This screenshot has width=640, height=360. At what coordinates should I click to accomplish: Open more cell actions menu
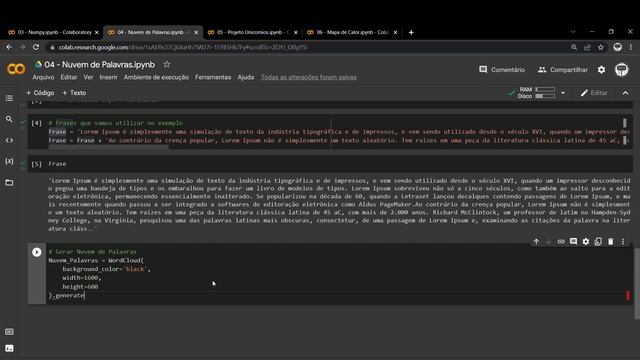623,242
